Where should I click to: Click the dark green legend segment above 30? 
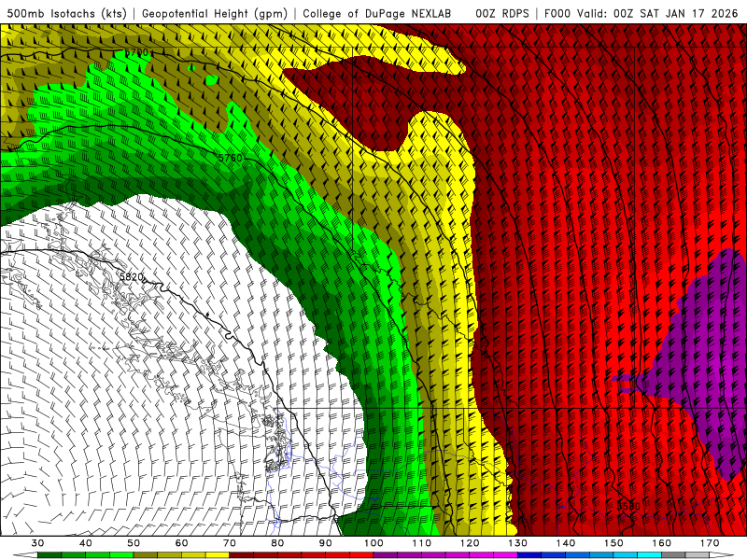(x=49, y=555)
